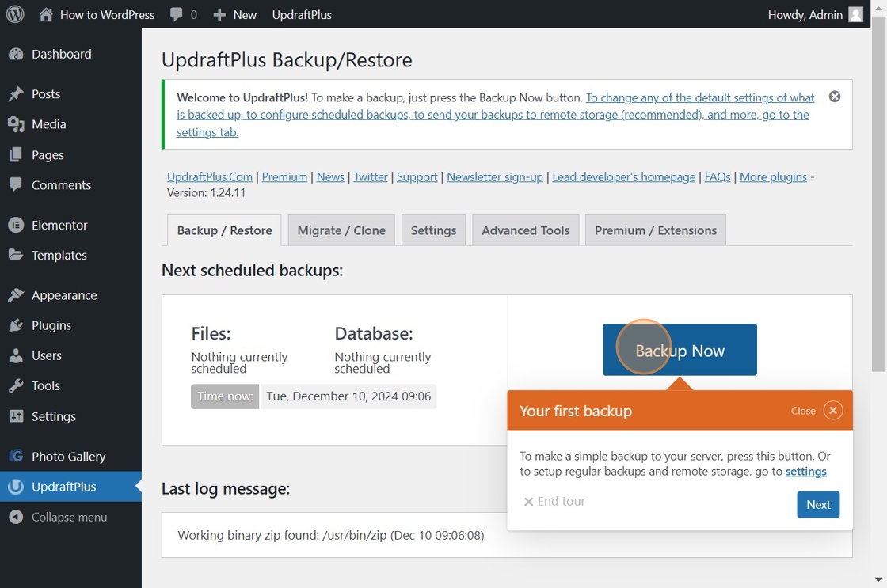The image size is (887, 588).
Task: Switch to the Settings tab
Action: [x=433, y=230]
